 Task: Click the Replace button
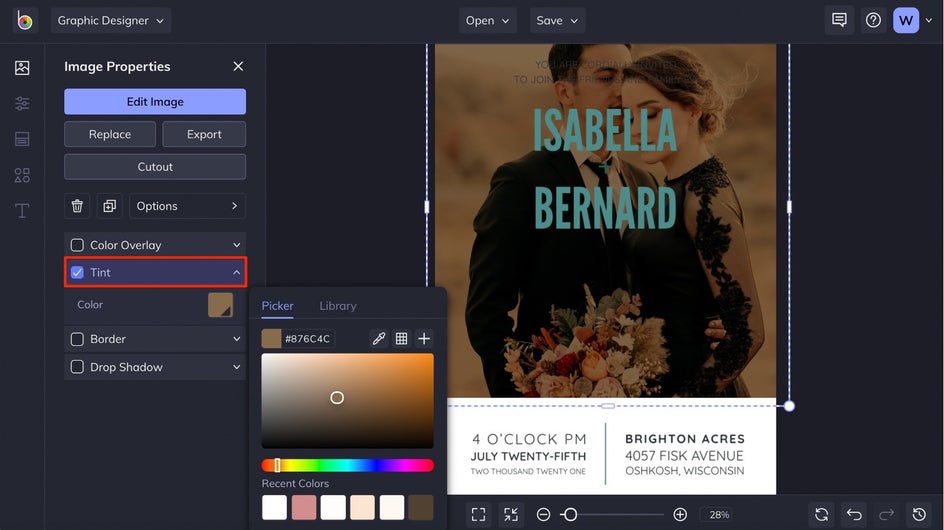tap(110, 134)
